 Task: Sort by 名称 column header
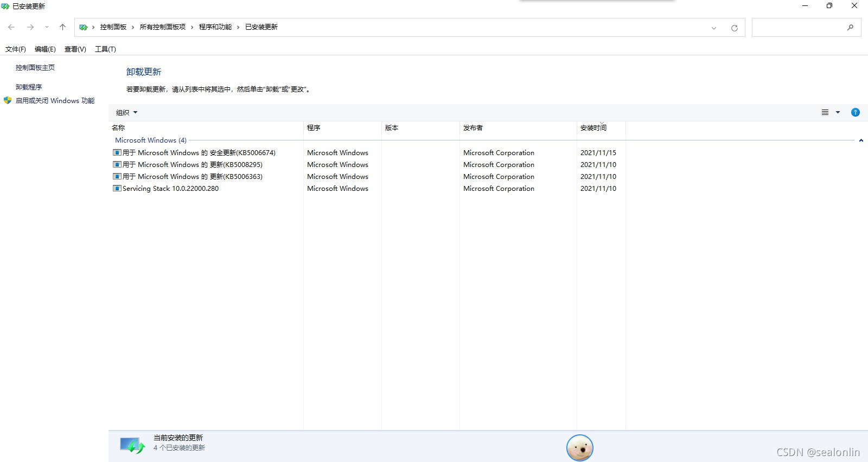206,128
